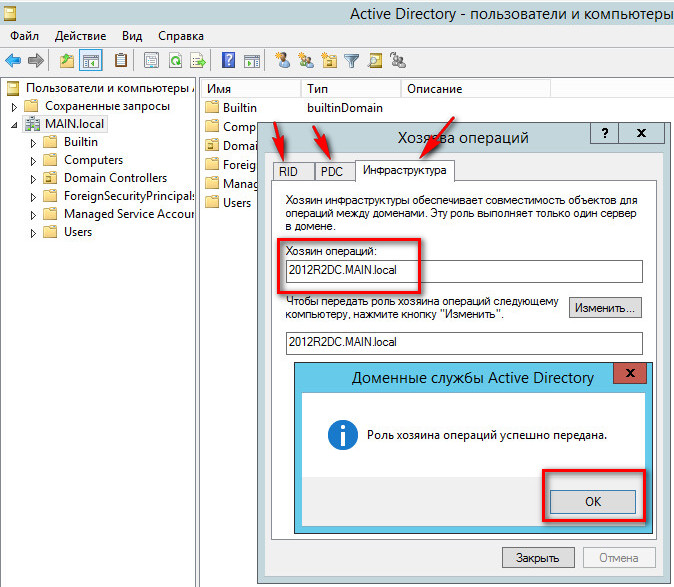
Task: Click the root Пользователи и компьютеры tree icon
Action: 13,88
